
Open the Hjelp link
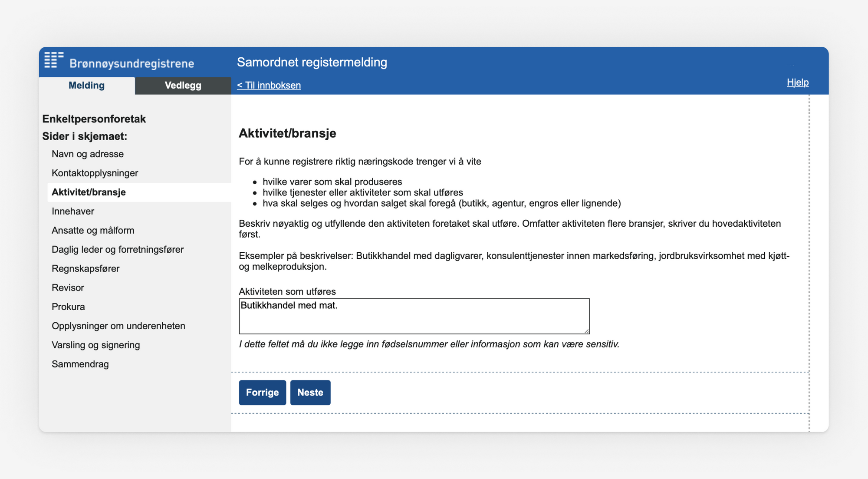coord(798,83)
